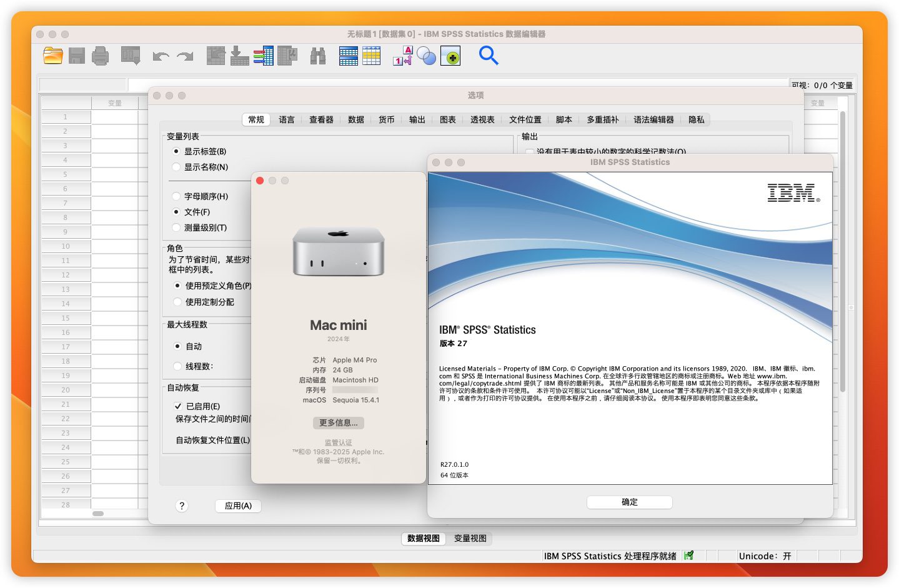899x588 pixels.
Task: Select the 显示标签(B) radio button
Action: [x=176, y=151]
